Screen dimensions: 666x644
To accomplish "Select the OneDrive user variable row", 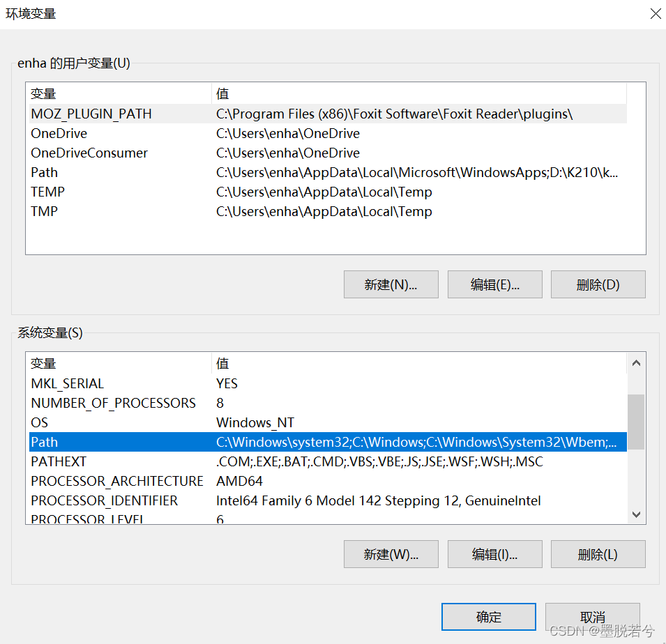I will coord(328,133).
